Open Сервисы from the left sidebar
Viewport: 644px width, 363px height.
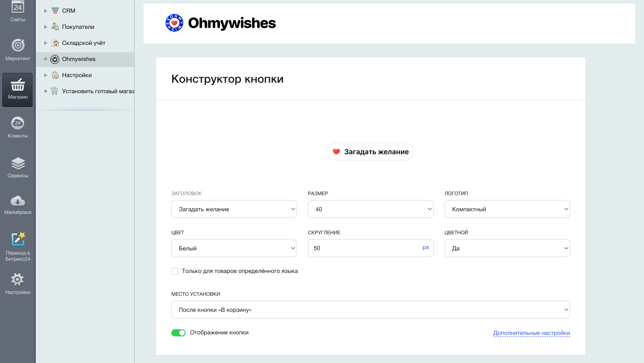(17, 167)
